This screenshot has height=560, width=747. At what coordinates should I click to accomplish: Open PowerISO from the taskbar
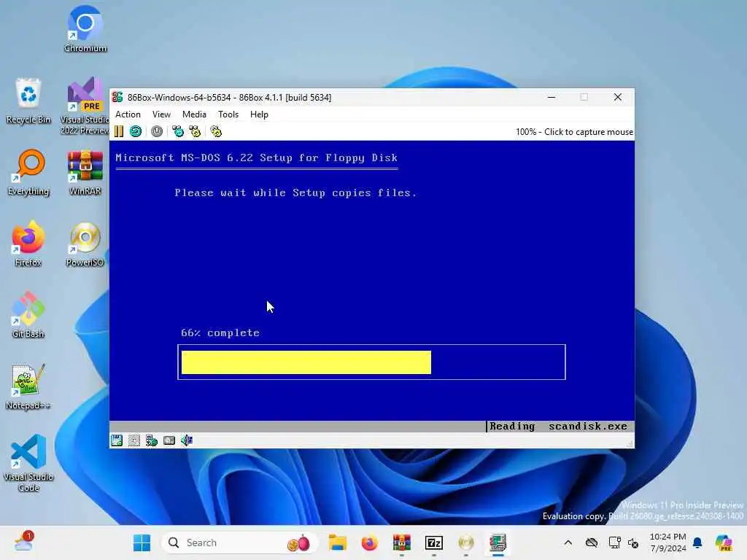[x=466, y=542]
